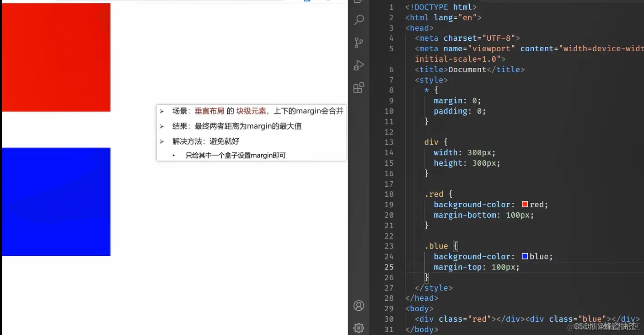
Task: Click the blue badge in the browser toolbar
Action: [x=306, y=1]
